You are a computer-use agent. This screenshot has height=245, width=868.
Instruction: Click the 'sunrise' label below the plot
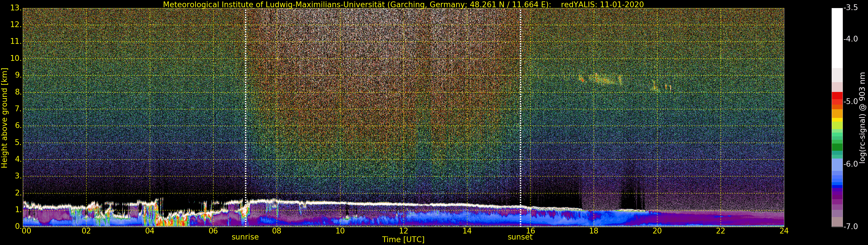click(x=245, y=237)
